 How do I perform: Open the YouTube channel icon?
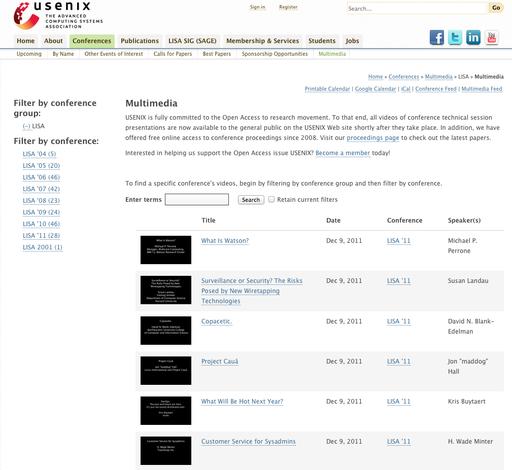point(492,37)
